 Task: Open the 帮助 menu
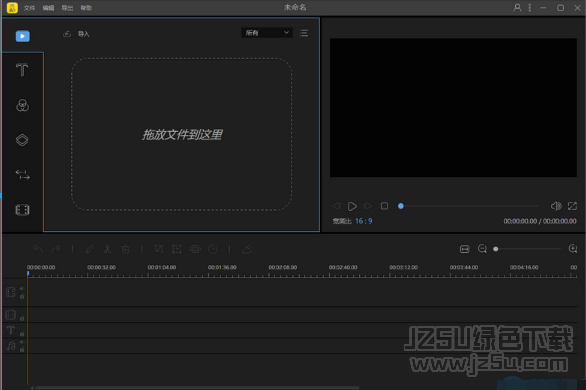click(86, 8)
